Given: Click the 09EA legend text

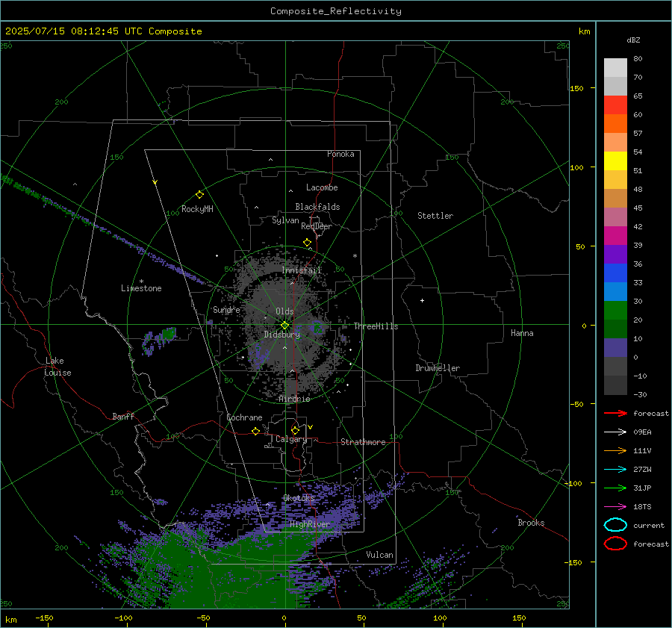Looking at the screenshot, I should (x=642, y=432).
